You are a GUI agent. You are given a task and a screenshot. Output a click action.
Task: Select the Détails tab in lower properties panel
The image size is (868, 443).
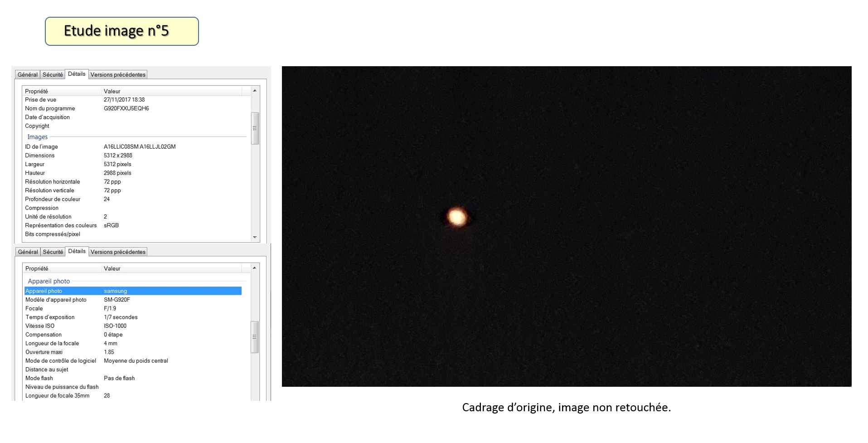click(x=77, y=251)
